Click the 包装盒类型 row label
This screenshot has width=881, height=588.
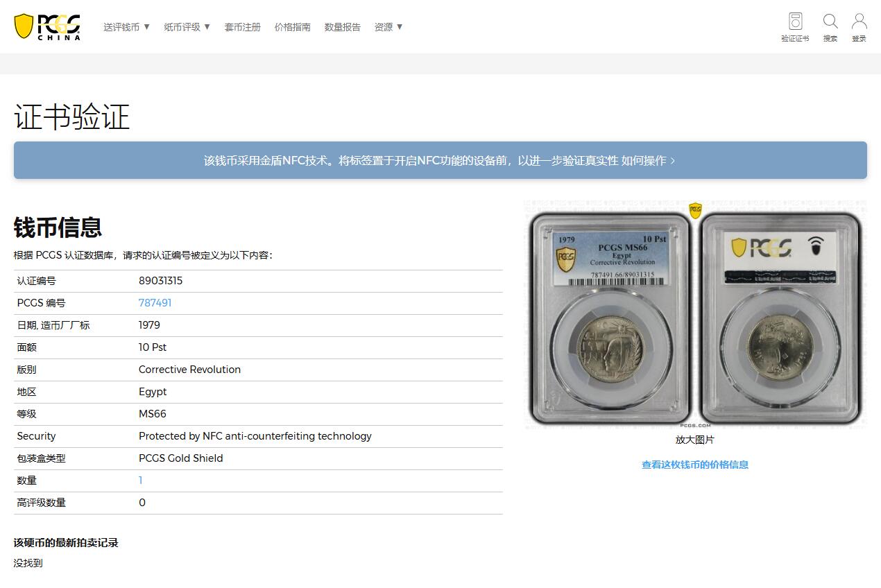point(41,458)
